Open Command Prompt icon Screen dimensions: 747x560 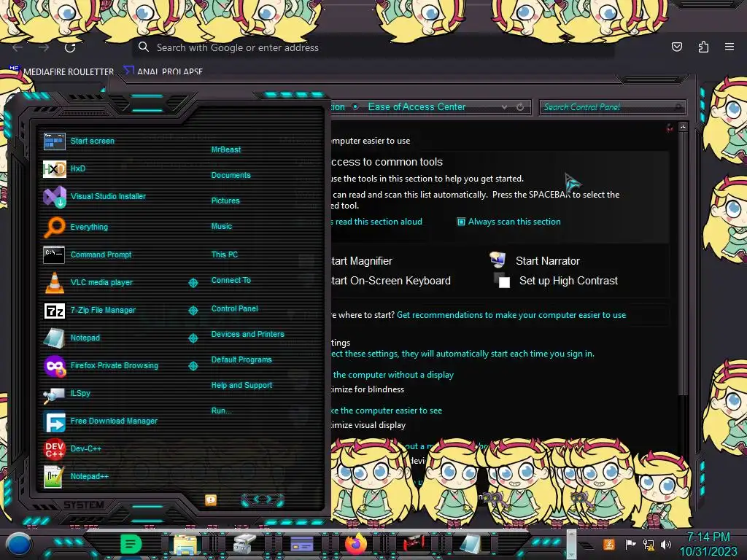coord(54,254)
